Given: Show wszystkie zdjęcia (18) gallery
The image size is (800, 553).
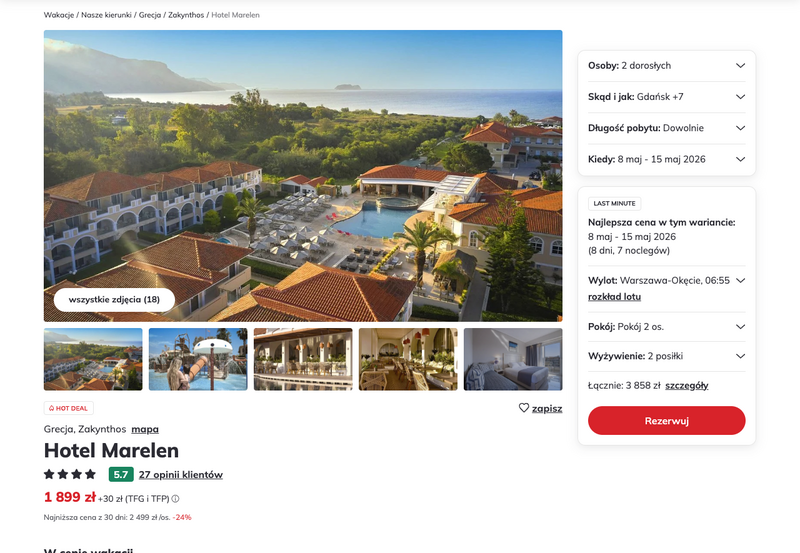Looking at the screenshot, I should 114,299.
